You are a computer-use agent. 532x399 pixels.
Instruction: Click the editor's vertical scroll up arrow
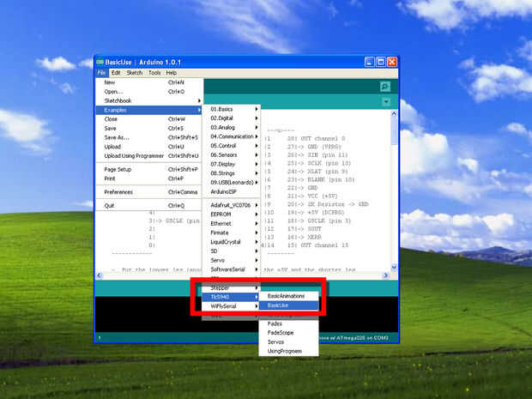click(x=394, y=113)
